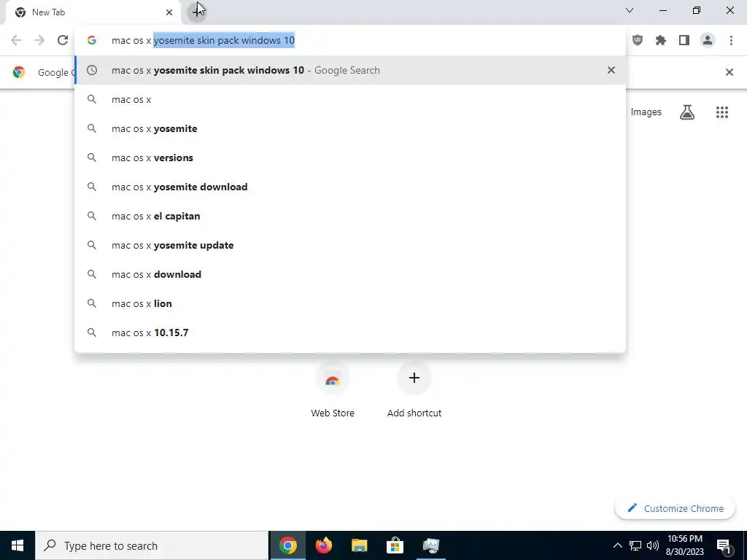Open a new tab with the plus button
Image resolution: width=747 pixels, height=560 pixels.
pos(197,12)
